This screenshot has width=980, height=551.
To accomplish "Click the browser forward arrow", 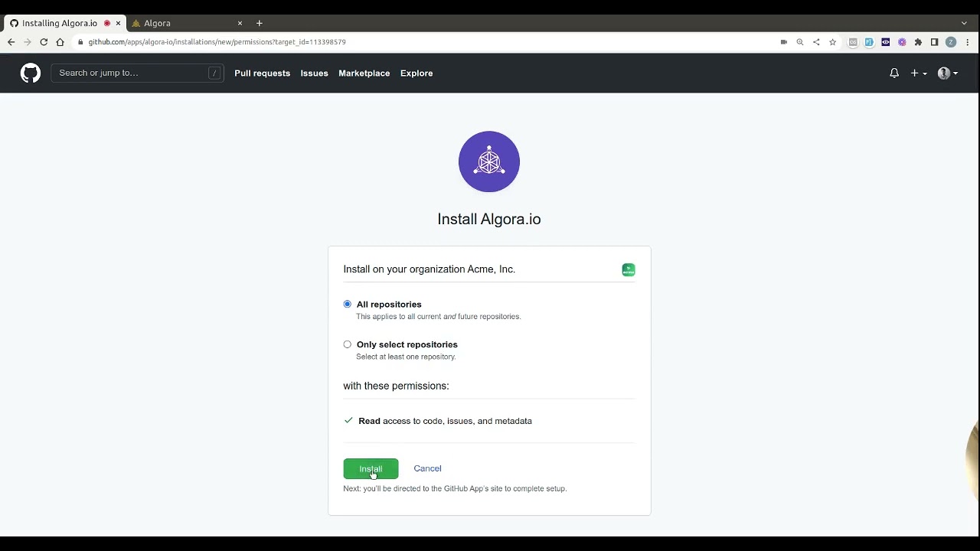I will click(x=28, y=42).
